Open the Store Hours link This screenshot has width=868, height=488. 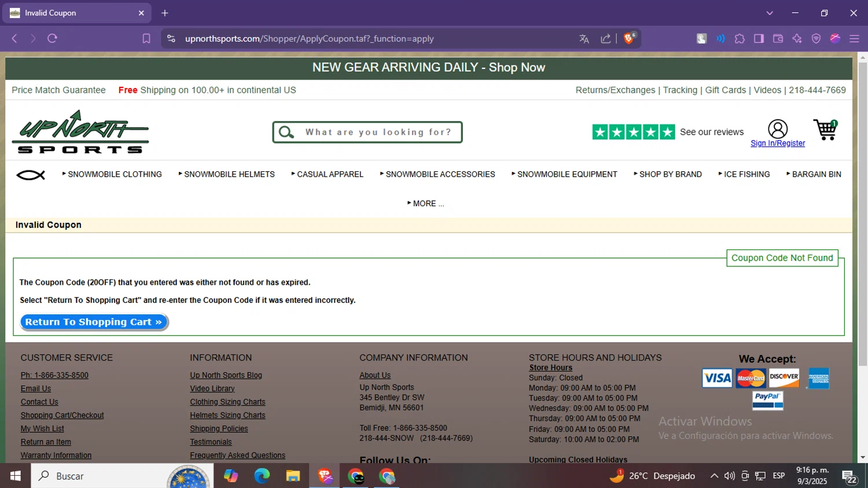click(550, 368)
